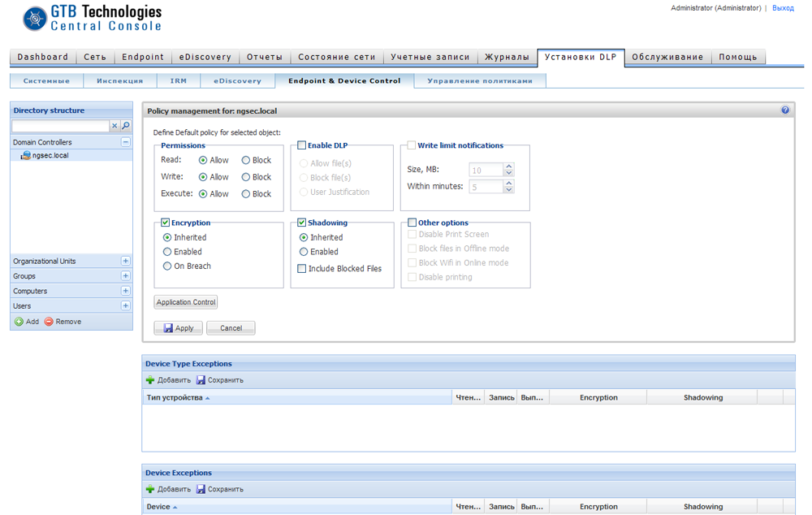Select Inherited under Encryption

pos(166,237)
